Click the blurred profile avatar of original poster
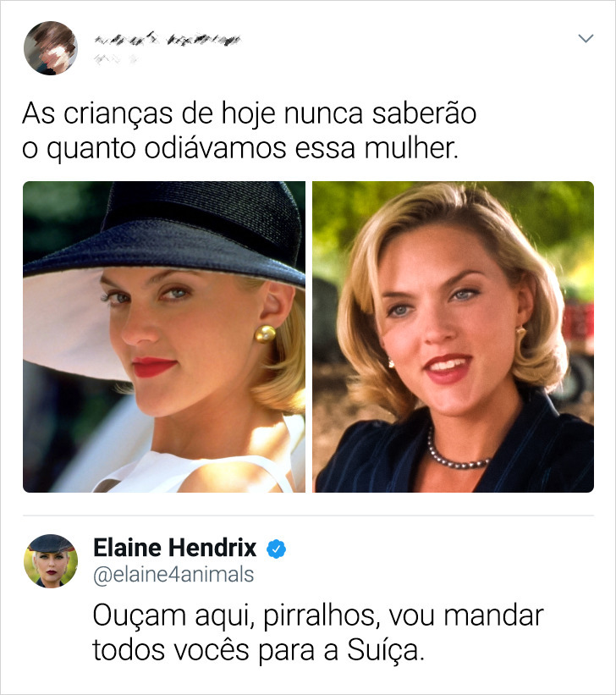Viewport: 616px width, 695px height. (x=51, y=48)
